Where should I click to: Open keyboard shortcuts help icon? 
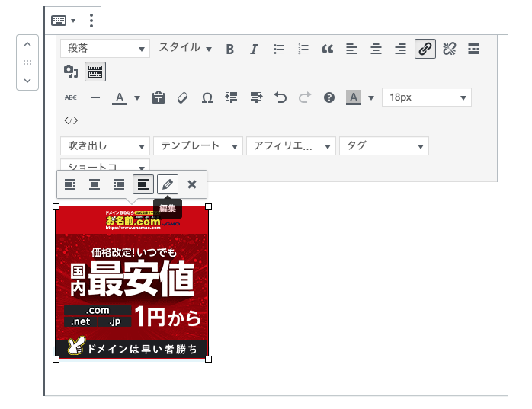(329, 97)
